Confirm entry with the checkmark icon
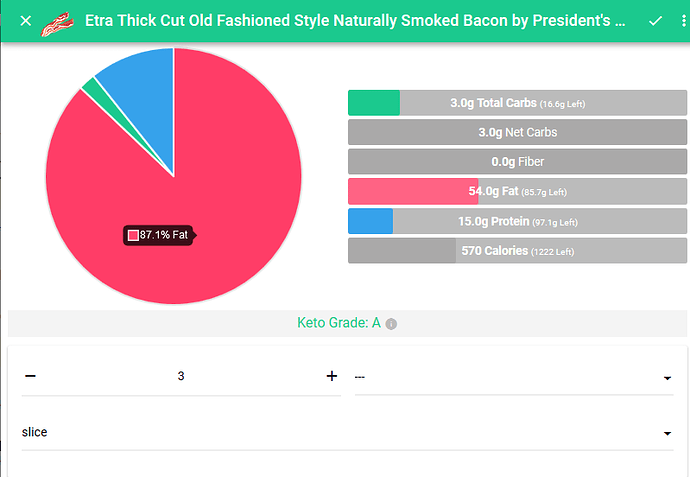The image size is (690, 477). 655,21
